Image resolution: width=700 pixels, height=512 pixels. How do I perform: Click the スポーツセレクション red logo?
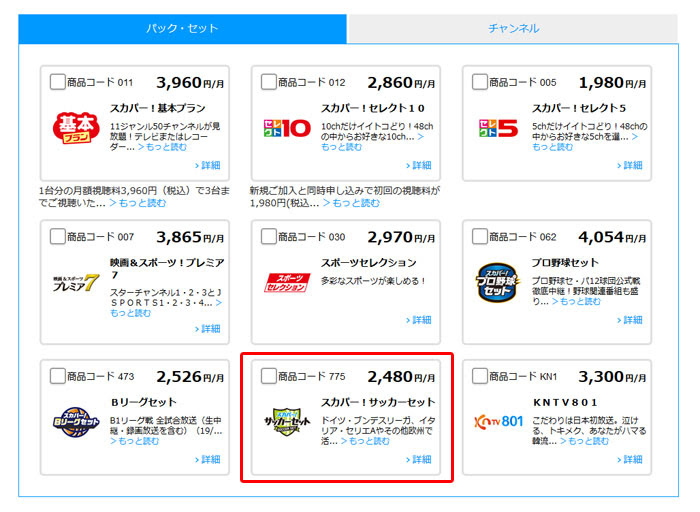[287, 283]
